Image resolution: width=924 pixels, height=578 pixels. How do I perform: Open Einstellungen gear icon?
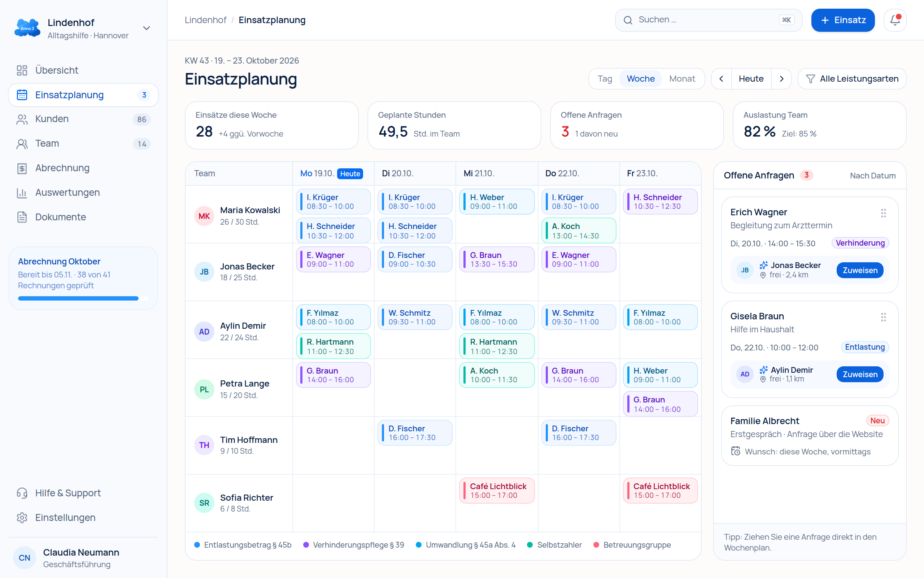(x=22, y=518)
